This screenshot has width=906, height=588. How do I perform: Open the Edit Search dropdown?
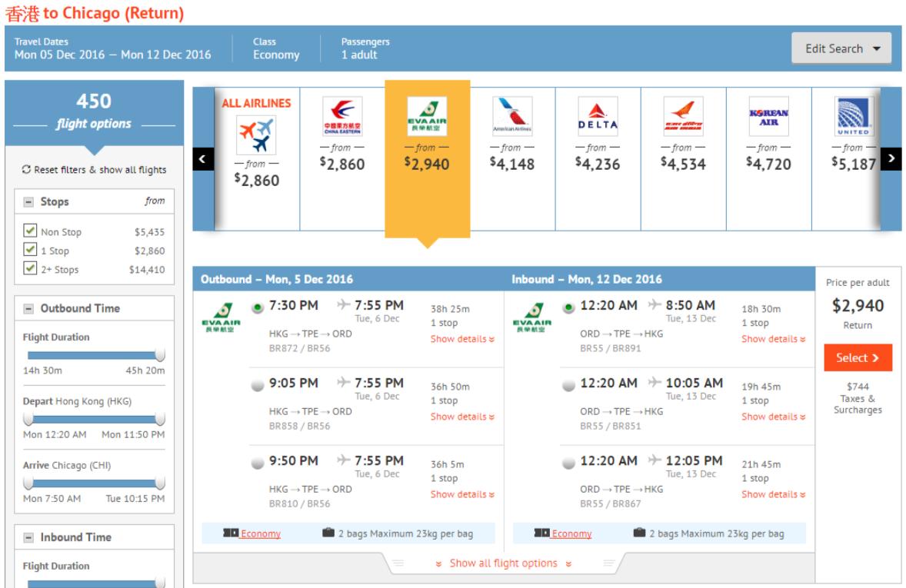pos(841,48)
